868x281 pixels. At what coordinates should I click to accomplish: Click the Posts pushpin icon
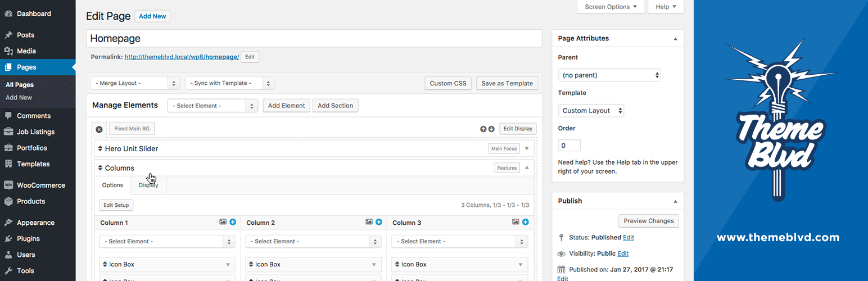pos(8,35)
